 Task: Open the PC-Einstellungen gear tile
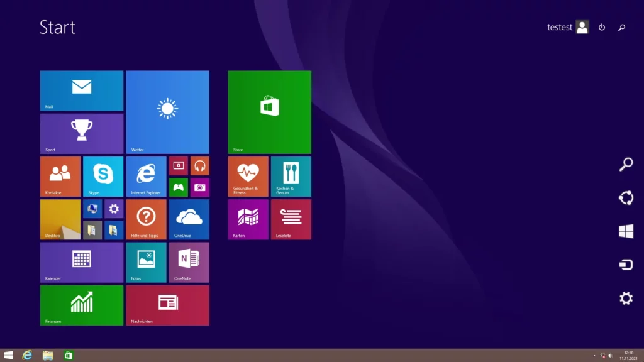click(113, 209)
